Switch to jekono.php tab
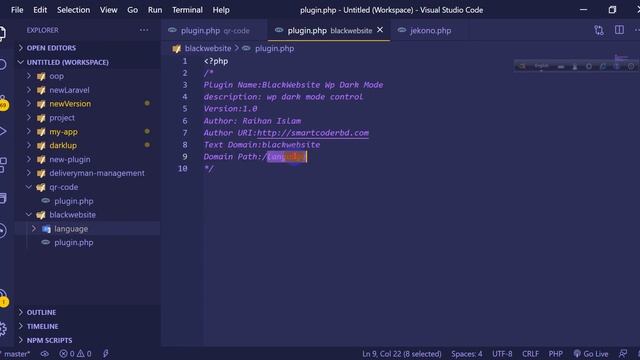Image resolution: width=640 pixels, height=360 pixels. 430,31
